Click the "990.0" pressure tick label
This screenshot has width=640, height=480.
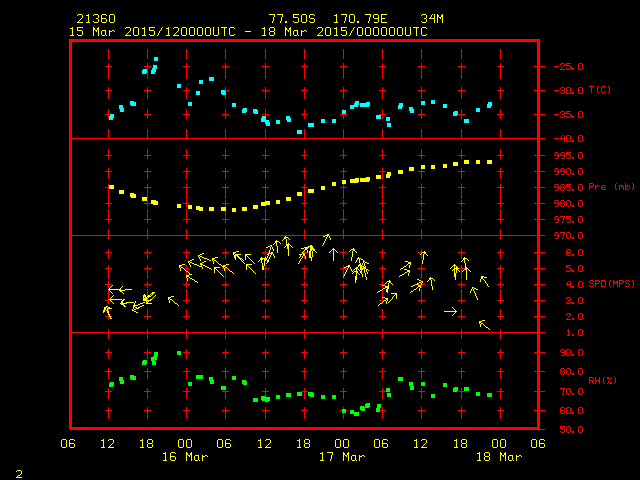569,172
